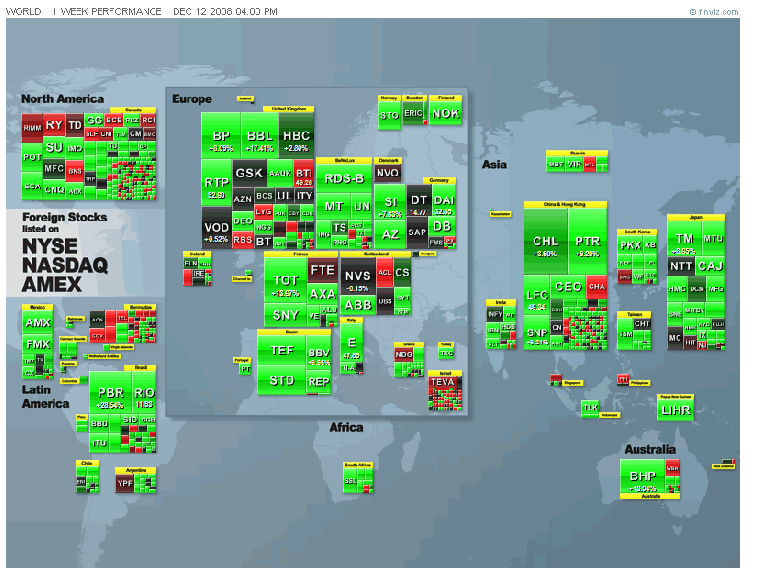This screenshot has height=585, width=757.
Task: Select the PTR stock tile
Action: click(588, 241)
